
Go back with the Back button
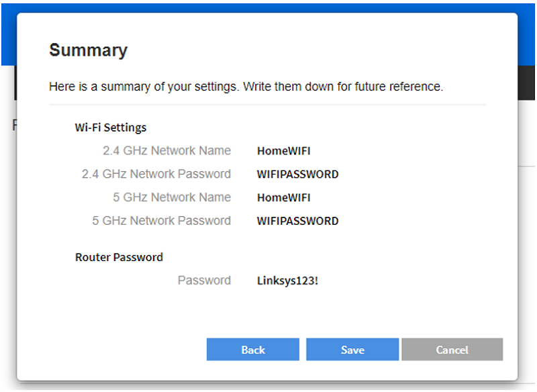(x=253, y=349)
